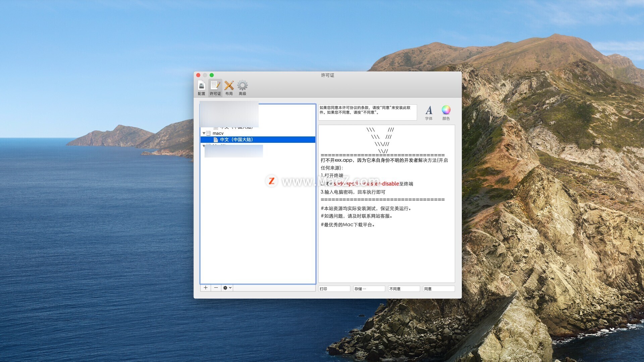
Task: Zoom the 许可证 window with green button
Action: [x=212, y=75]
